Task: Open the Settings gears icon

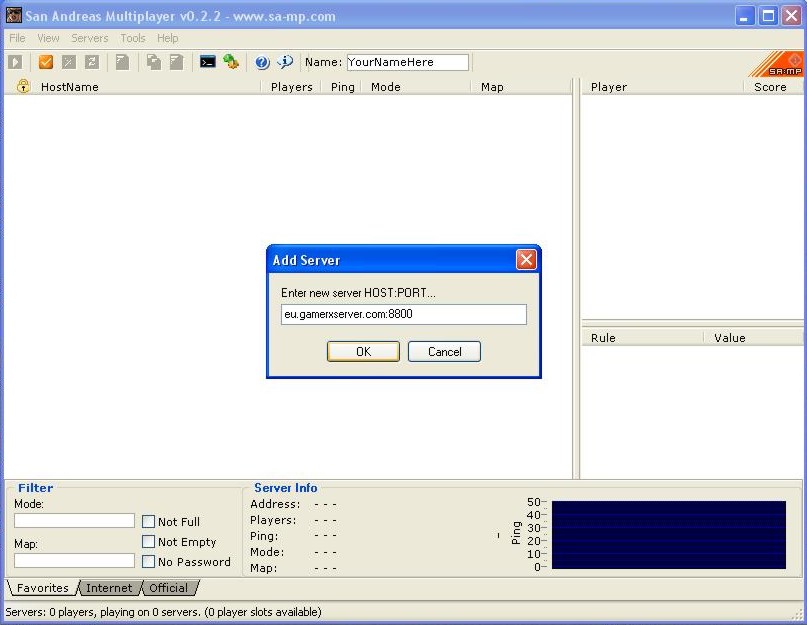Action: [231, 62]
